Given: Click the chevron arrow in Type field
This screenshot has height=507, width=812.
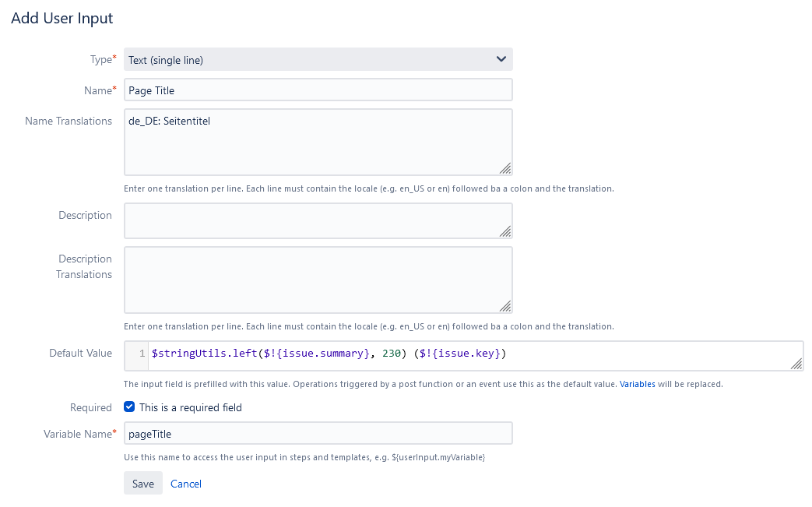Looking at the screenshot, I should point(501,60).
